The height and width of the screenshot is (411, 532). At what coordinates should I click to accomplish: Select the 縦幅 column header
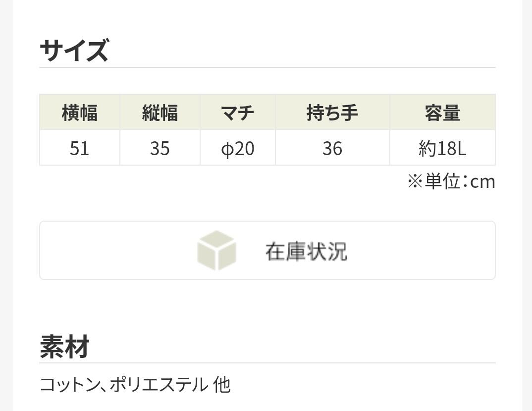[x=160, y=113]
